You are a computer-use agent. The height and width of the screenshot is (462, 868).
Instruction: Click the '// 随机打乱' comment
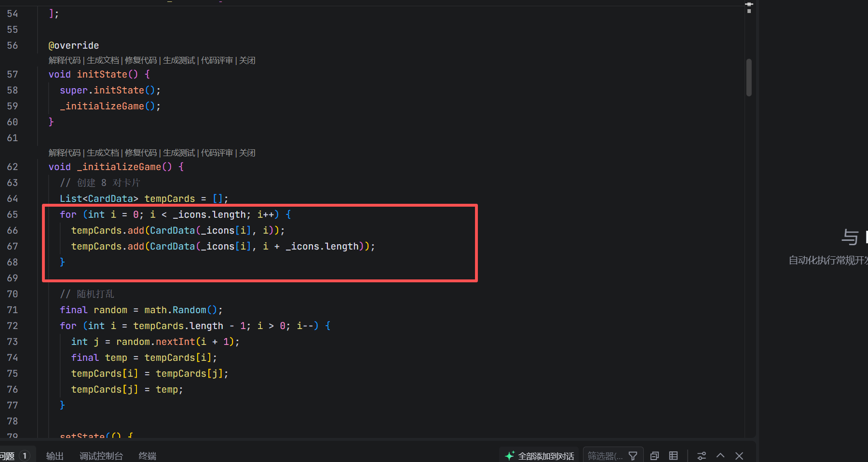tap(87, 294)
